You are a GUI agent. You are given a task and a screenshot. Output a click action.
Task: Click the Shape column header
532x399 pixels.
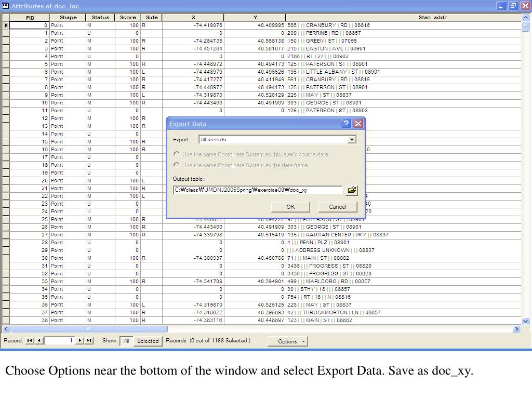(68, 17)
